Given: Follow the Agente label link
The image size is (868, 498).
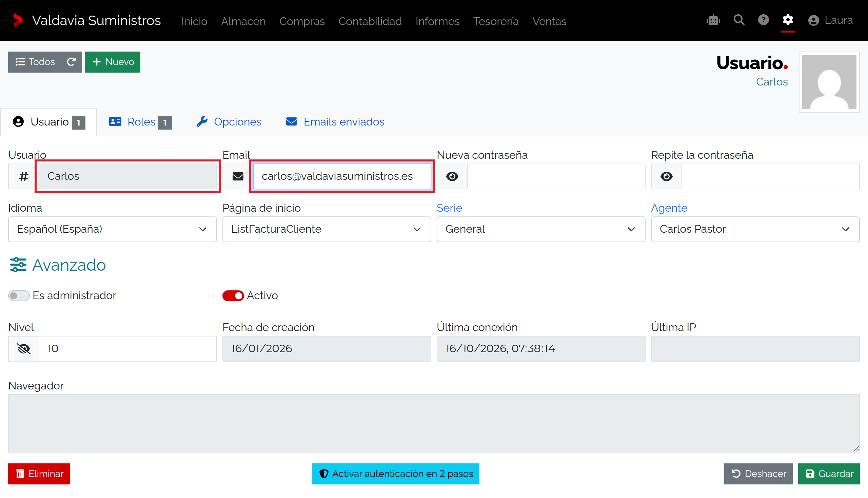Looking at the screenshot, I should [669, 208].
